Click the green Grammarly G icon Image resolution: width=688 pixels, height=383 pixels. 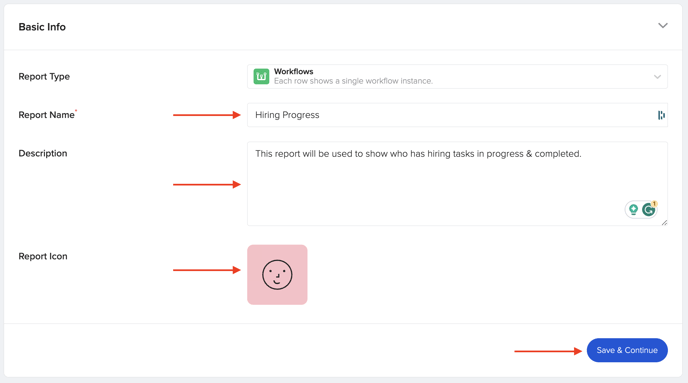click(648, 210)
